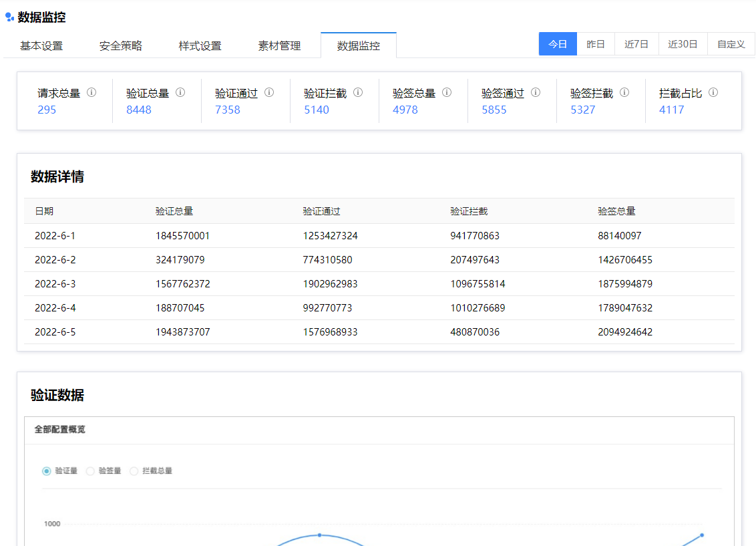Select the 拦截总量 radio option
Image resolution: width=756 pixels, height=546 pixels.
[134, 471]
